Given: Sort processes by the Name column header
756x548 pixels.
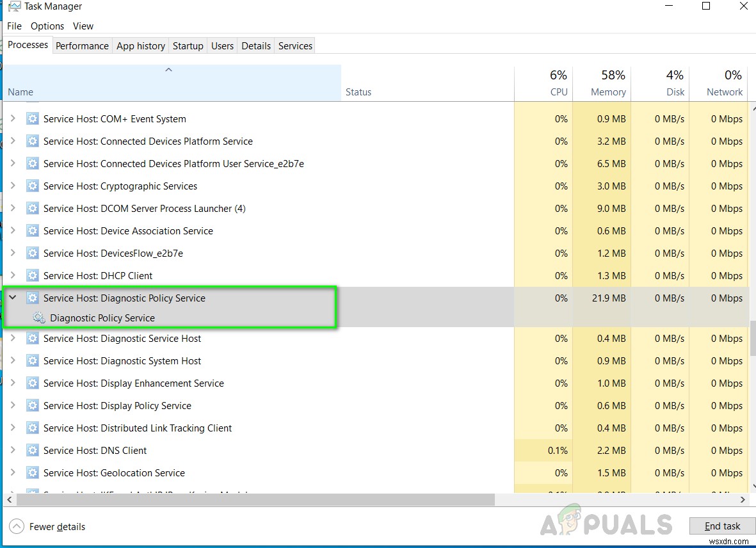Looking at the screenshot, I should (x=172, y=83).
